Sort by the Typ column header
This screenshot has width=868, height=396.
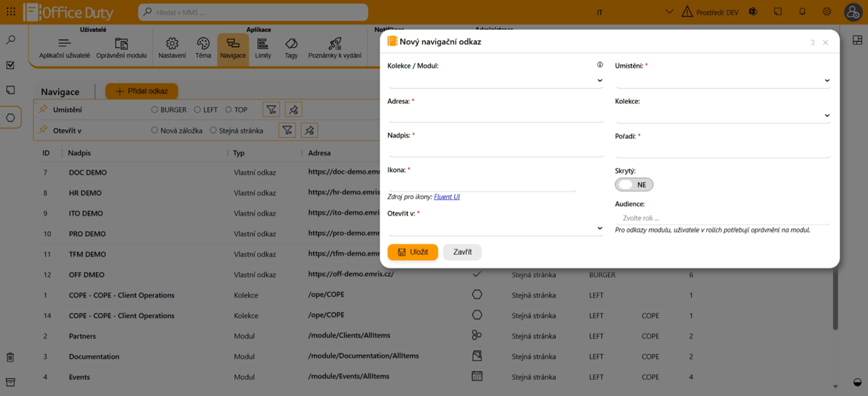(x=239, y=152)
